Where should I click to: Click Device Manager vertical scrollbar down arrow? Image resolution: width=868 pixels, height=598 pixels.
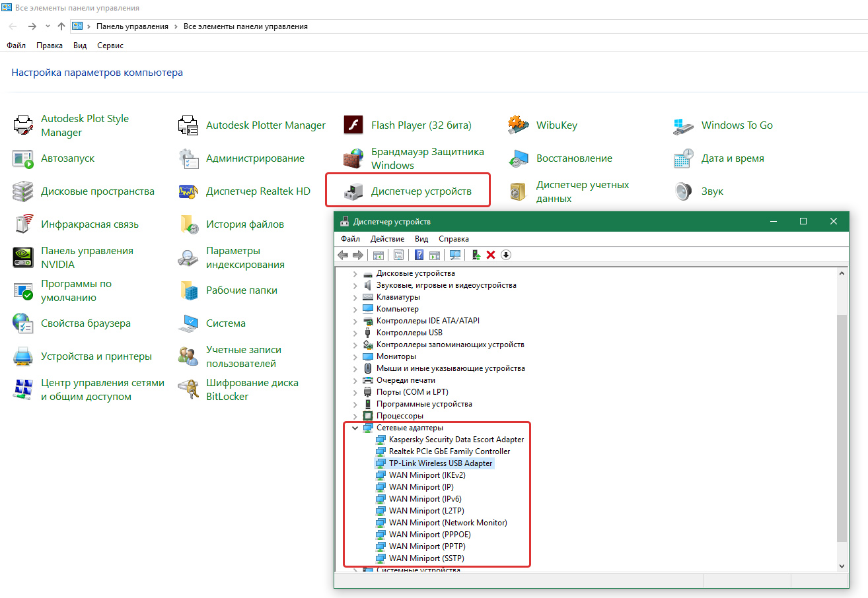[842, 566]
